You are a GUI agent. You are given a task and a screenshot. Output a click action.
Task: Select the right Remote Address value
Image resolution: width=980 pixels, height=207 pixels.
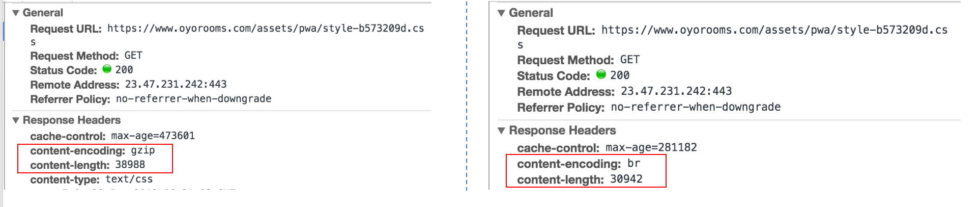(x=676, y=91)
